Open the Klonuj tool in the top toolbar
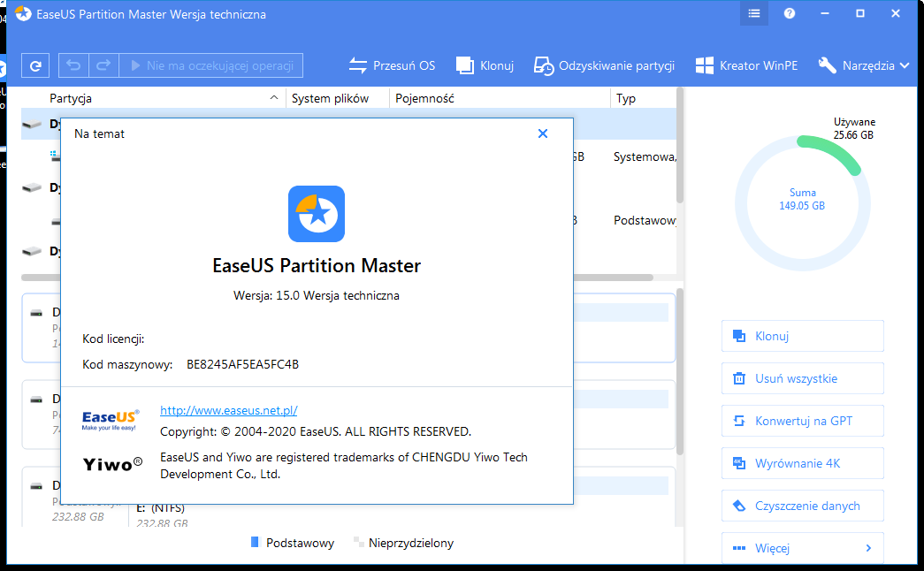This screenshot has height=571, width=924. coord(485,65)
